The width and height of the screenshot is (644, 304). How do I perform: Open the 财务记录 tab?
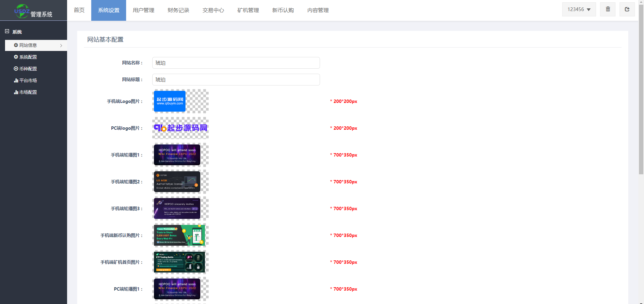coord(178,10)
